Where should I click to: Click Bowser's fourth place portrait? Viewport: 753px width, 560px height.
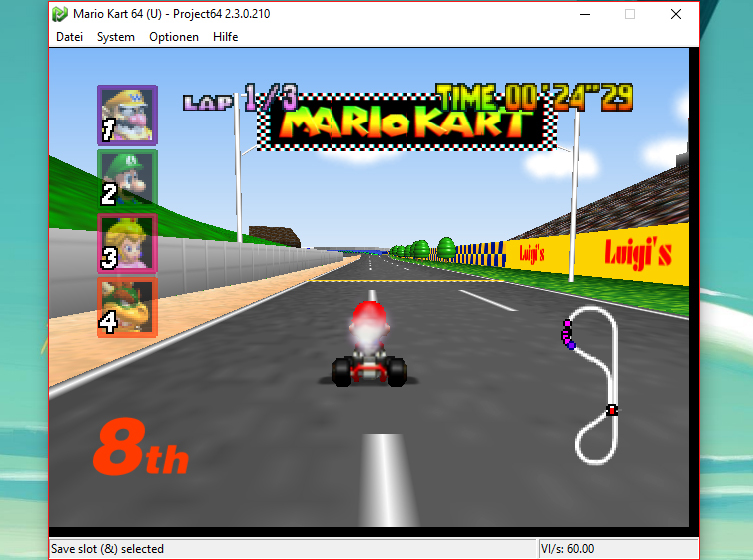pos(127,306)
